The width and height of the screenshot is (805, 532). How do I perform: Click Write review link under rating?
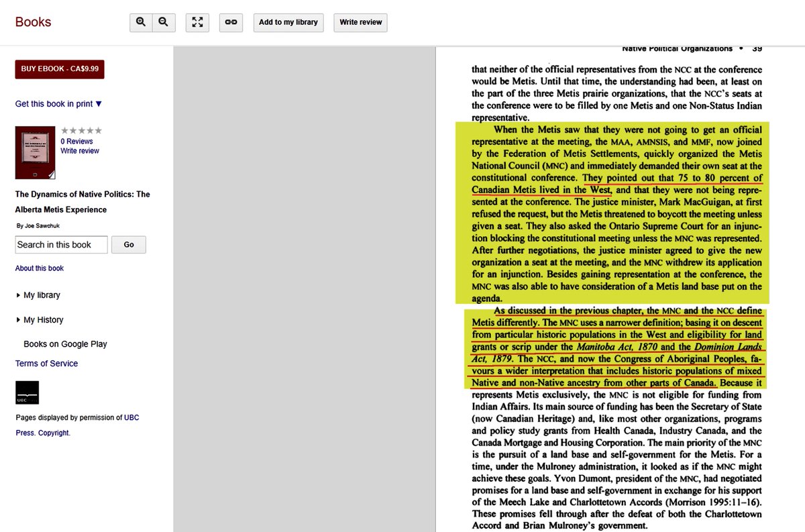coord(80,151)
